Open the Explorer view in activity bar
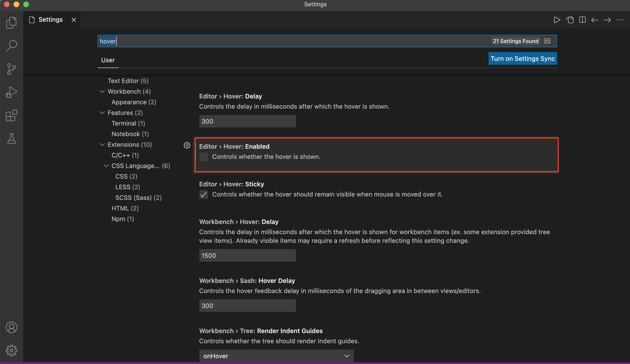 [x=11, y=22]
